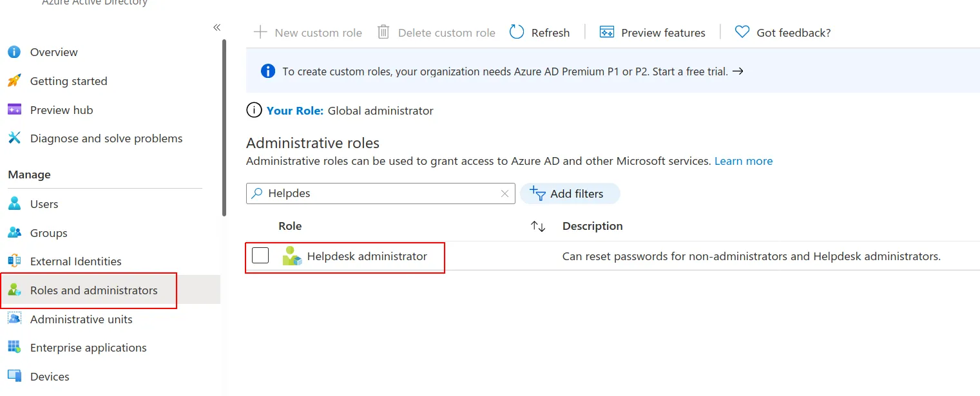Screen dimensions: 980x396
Task: Click the External Identities icon
Action: (14, 261)
